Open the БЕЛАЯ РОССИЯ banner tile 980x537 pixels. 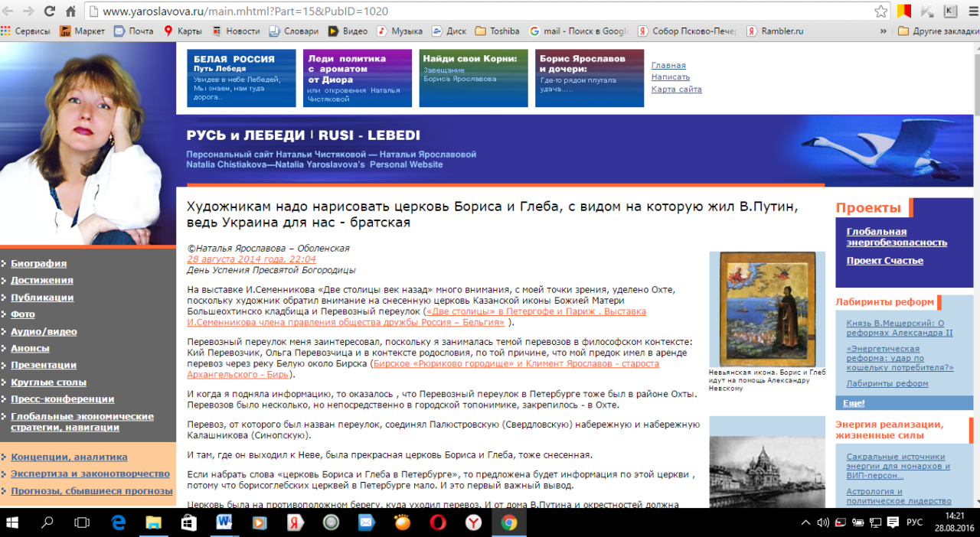(x=241, y=78)
